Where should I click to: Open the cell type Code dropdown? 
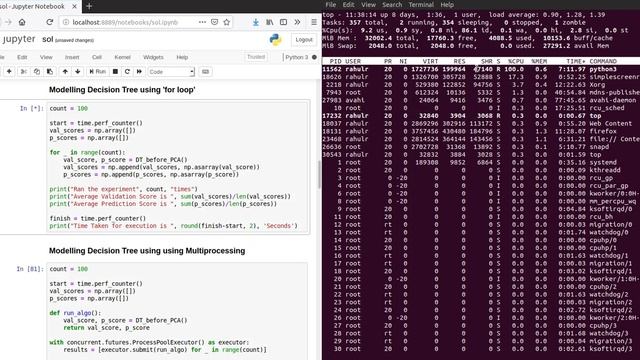pos(171,72)
